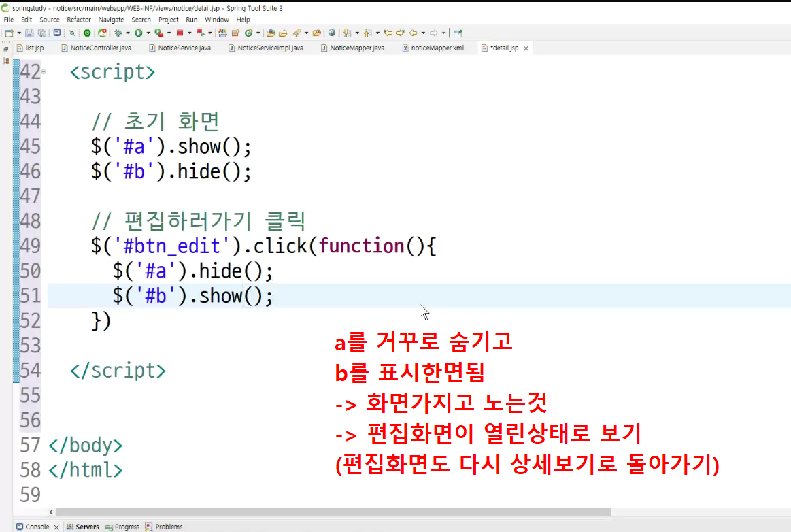791x532 pixels.
Task: Collapse the script block at line 42
Action: pos(44,71)
